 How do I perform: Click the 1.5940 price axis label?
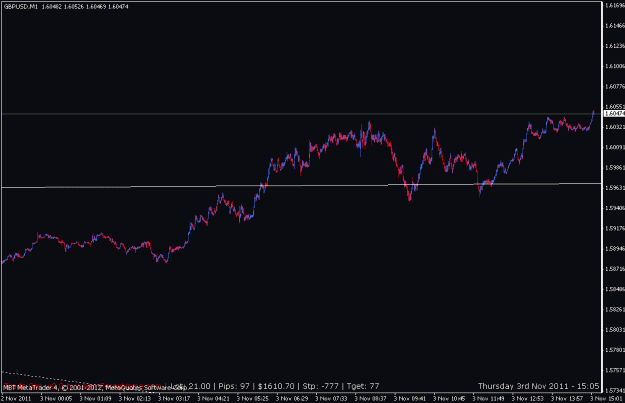click(615, 208)
